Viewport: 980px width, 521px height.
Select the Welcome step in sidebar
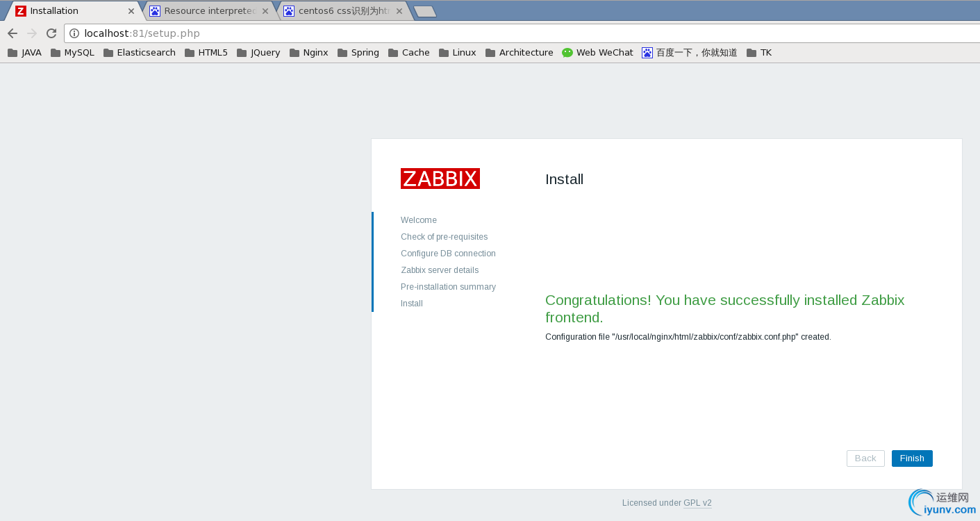tap(419, 220)
